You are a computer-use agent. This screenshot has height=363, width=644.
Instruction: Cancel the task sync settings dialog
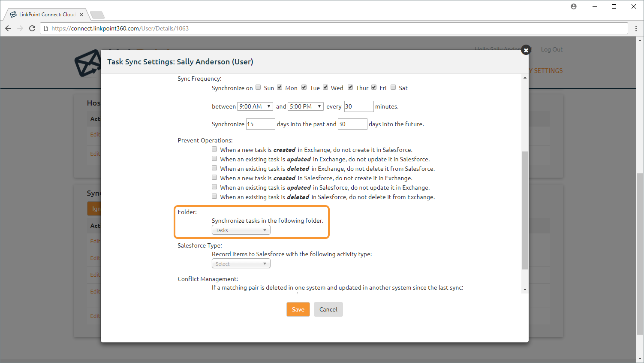click(328, 309)
